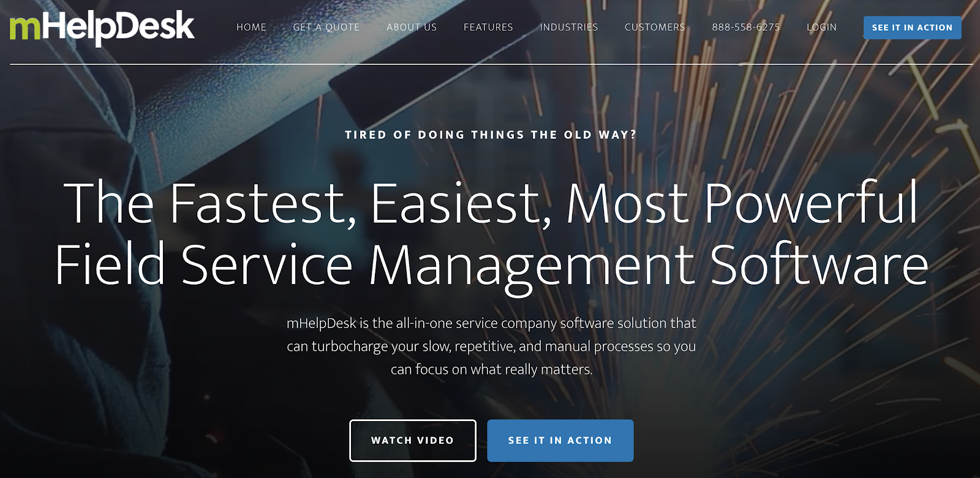The height and width of the screenshot is (478, 980).
Task: Click the horizontal divider below navigation
Action: pos(491,64)
